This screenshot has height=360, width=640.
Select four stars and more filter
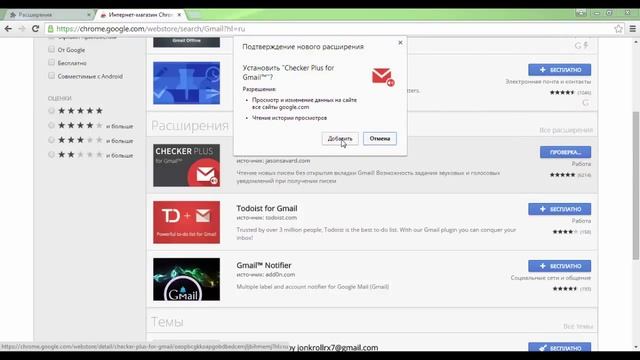pos(51,125)
